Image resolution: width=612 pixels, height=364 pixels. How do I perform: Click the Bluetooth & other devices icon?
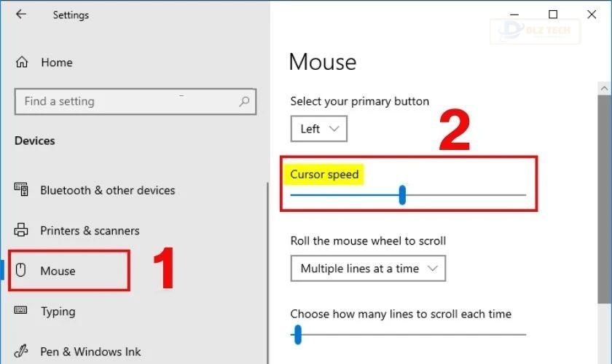point(20,190)
